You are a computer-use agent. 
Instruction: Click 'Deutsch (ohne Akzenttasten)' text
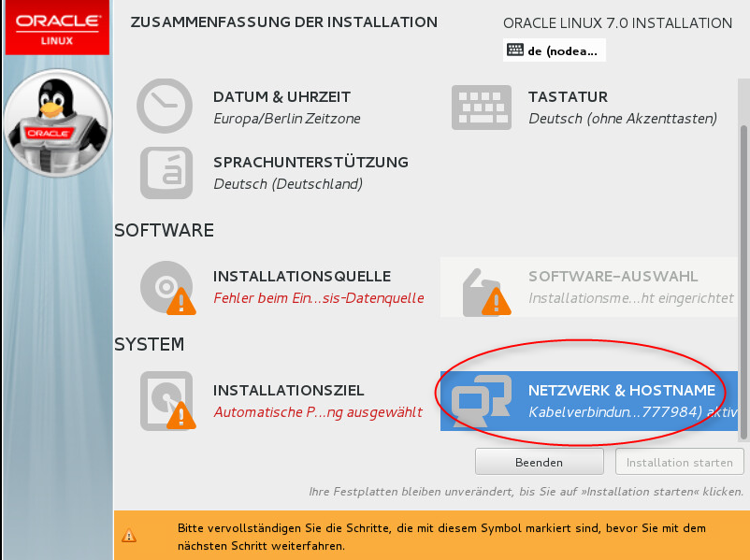coord(623,119)
